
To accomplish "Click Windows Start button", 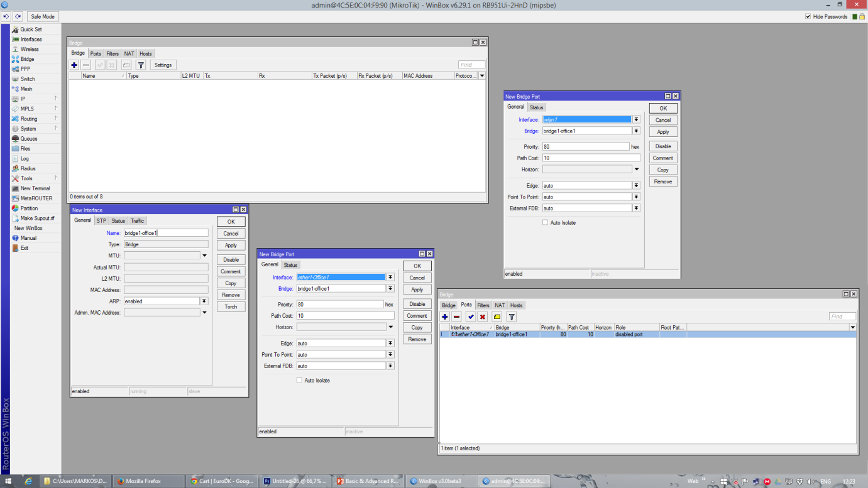I will (9, 481).
